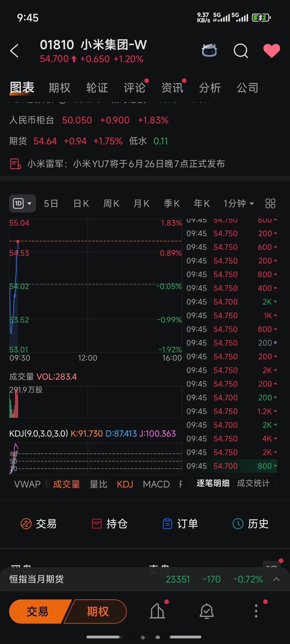The width and height of the screenshot is (290, 644).
Task: Switch to the 期权 tab
Action: [x=59, y=88]
